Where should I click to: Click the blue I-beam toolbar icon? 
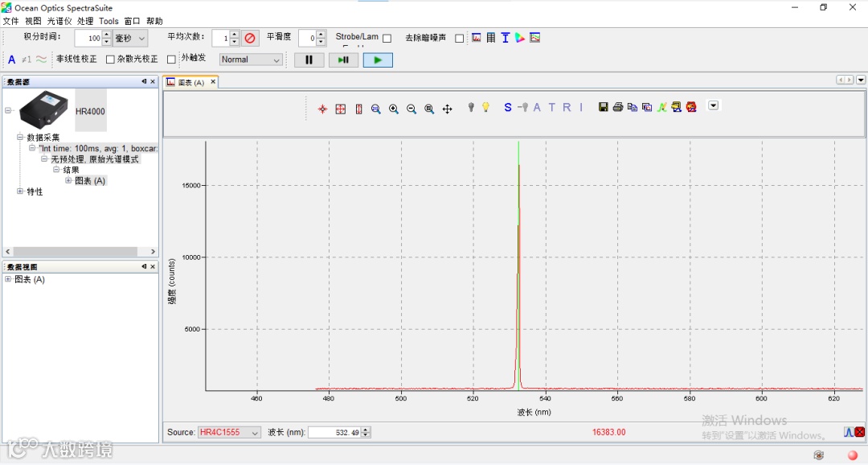tap(506, 38)
